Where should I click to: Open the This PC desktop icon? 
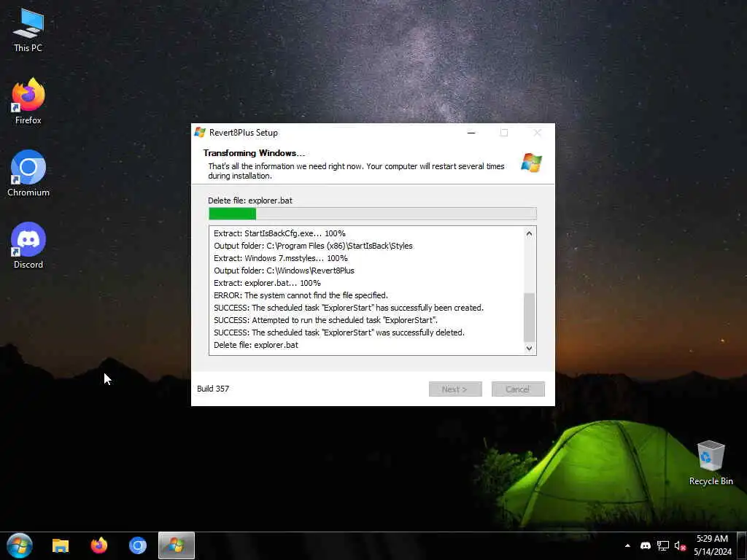pos(28,30)
